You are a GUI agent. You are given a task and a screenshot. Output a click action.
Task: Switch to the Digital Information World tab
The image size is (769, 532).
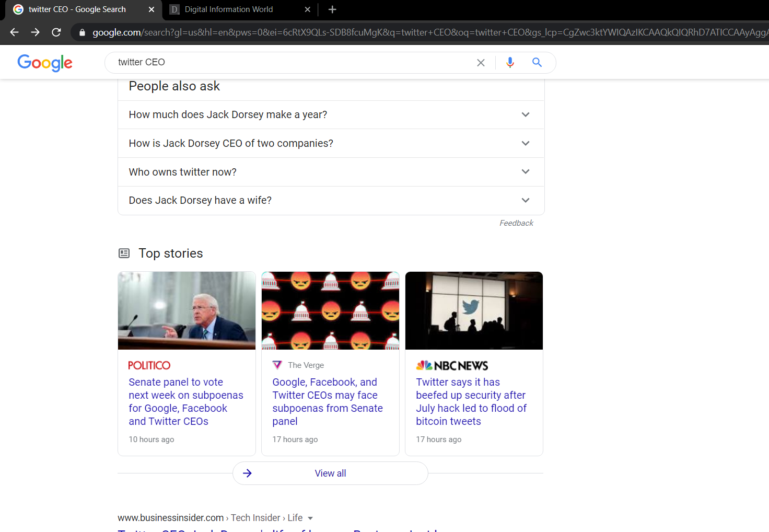click(229, 9)
